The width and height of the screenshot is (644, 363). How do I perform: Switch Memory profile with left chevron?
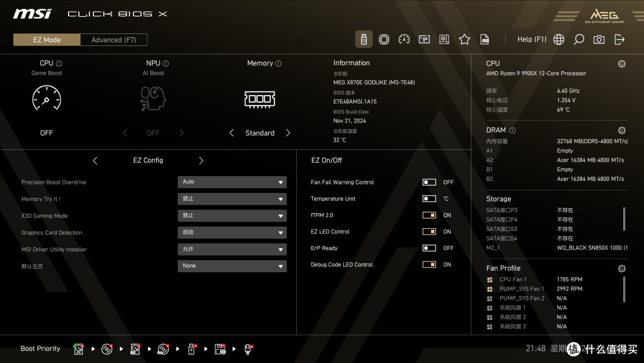231,133
